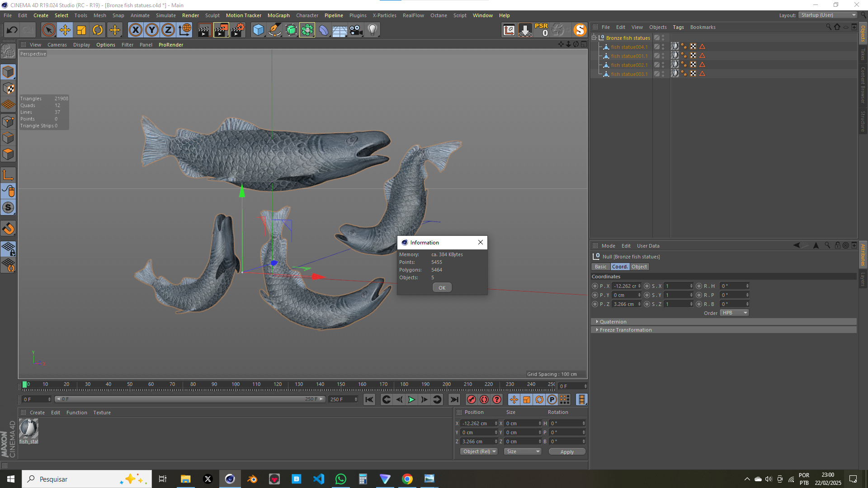Select the Live Selection tool
The height and width of the screenshot is (488, 868).
pos(48,30)
